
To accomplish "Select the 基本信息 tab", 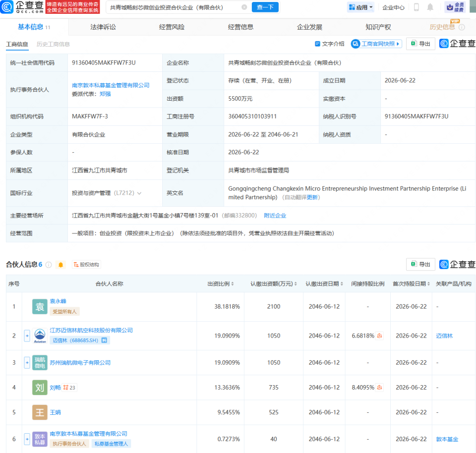I will click(x=34, y=27).
